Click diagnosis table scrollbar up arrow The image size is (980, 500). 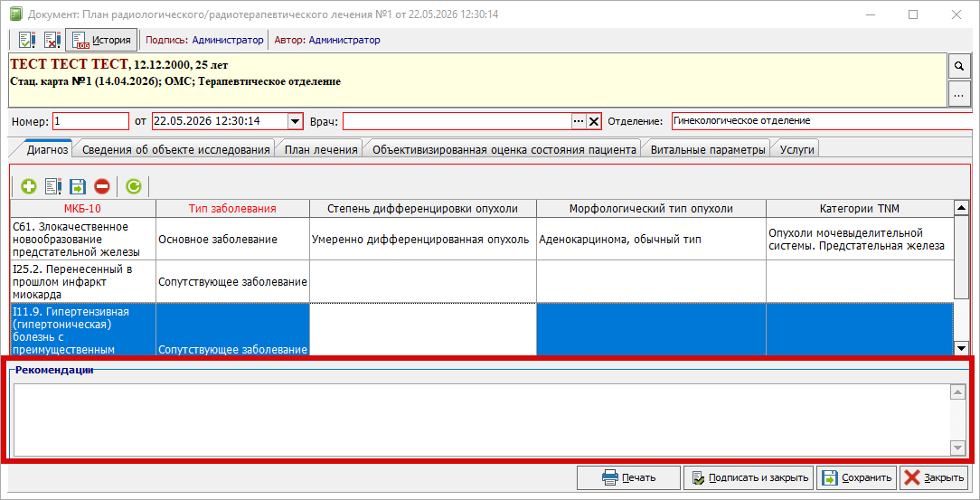(961, 207)
